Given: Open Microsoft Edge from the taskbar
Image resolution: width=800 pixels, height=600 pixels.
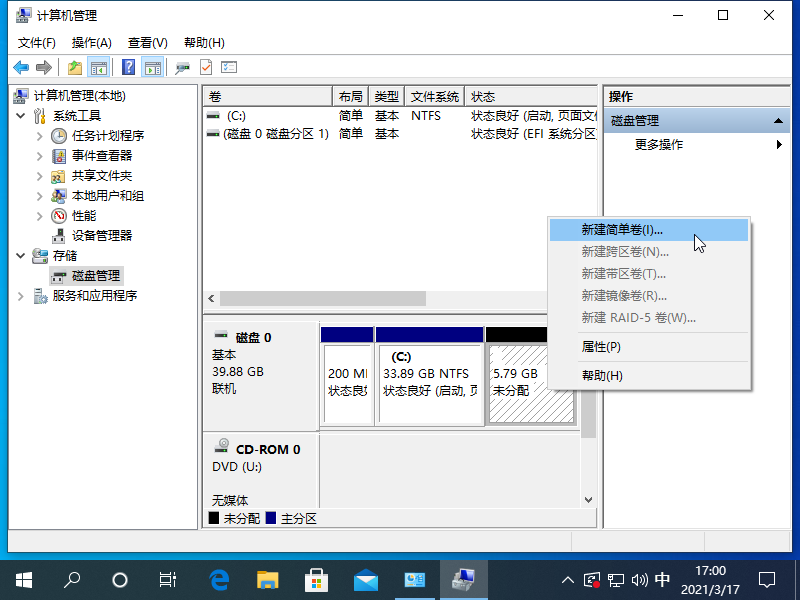Looking at the screenshot, I should pos(218,579).
